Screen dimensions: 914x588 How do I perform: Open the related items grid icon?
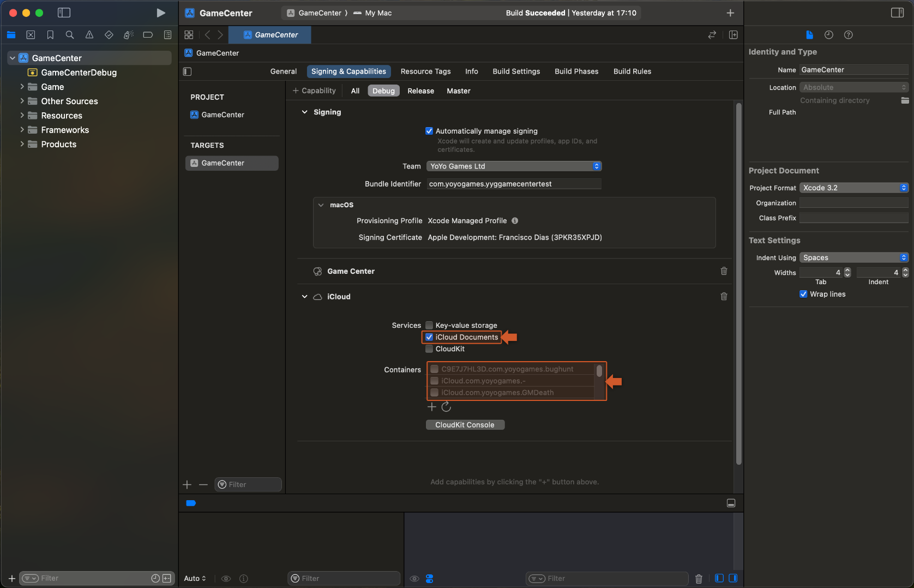tap(189, 35)
